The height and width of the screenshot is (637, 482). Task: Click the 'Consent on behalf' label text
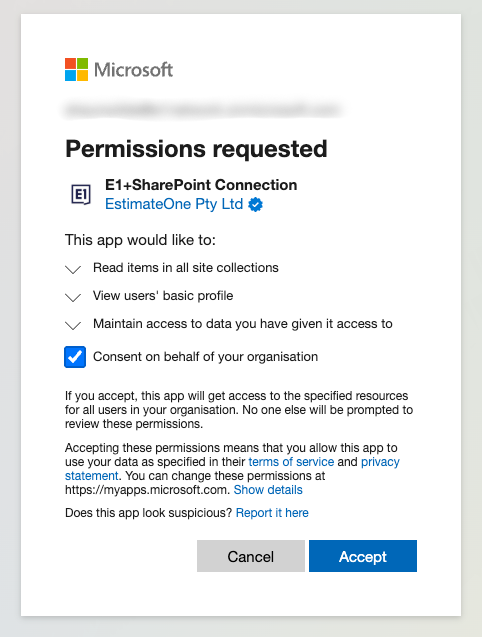(x=205, y=357)
